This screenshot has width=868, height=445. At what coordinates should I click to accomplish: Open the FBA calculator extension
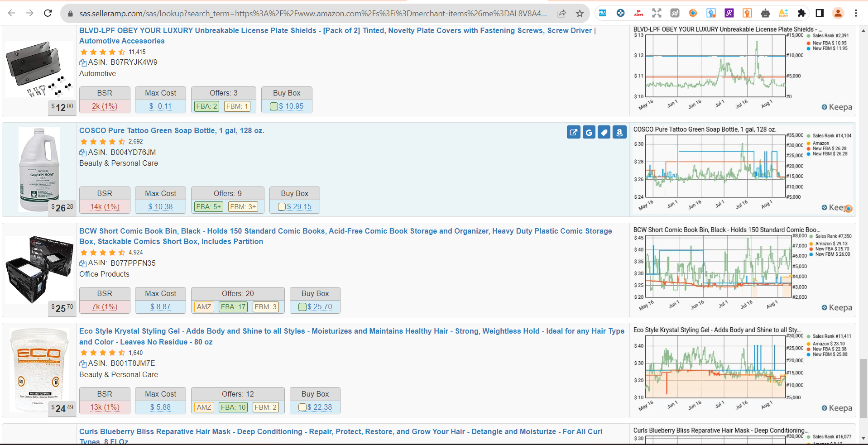click(602, 13)
